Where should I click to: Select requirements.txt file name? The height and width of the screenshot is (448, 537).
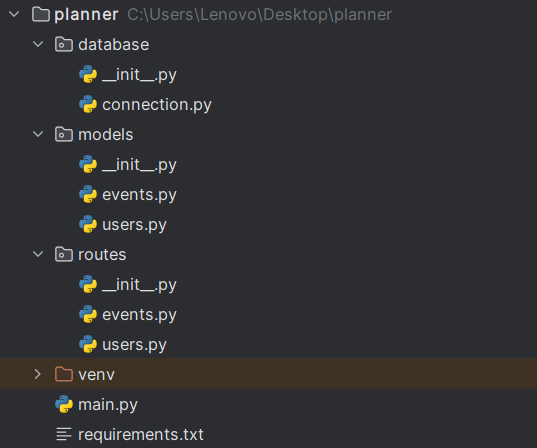(141, 435)
